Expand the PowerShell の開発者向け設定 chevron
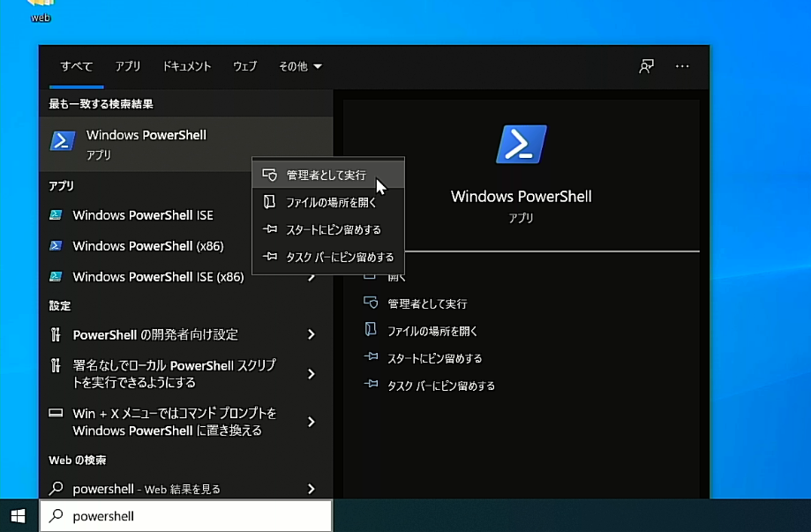This screenshot has height=532, width=811. point(311,334)
